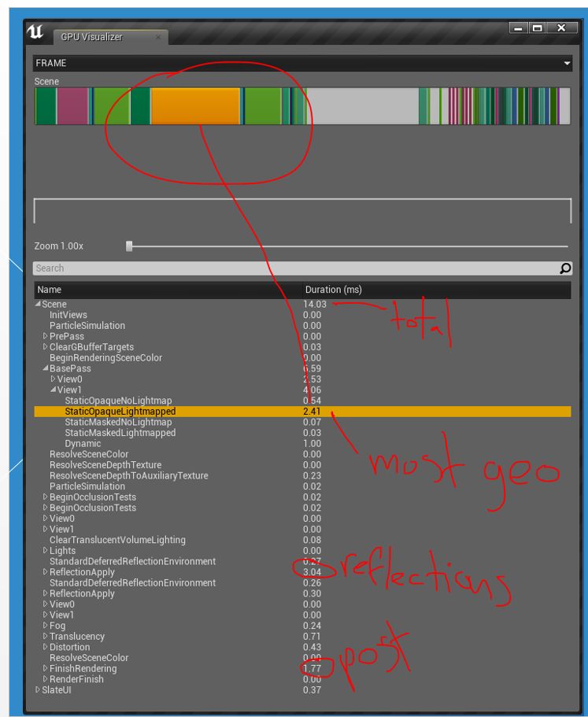Screen dimensions: 588x717
Task: Close the GPU Visualizer window
Action: pos(562,28)
